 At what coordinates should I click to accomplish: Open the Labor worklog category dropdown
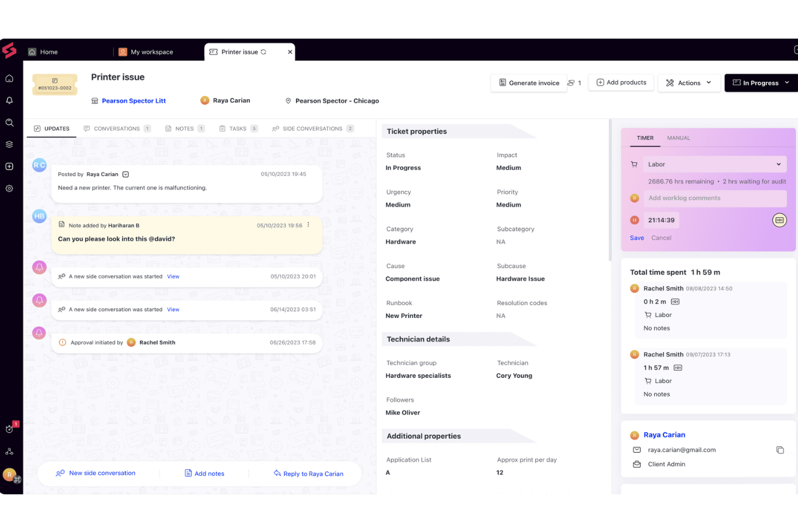click(x=714, y=164)
